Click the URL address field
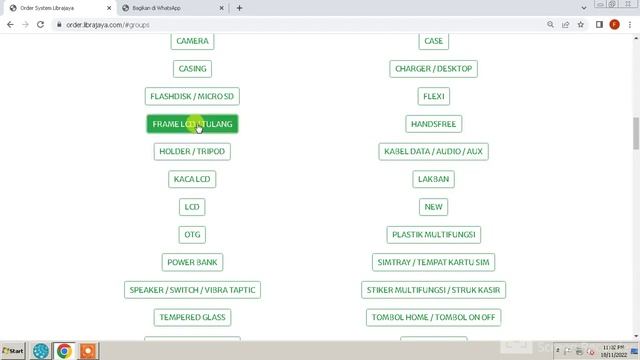This screenshot has width=640, height=360. pos(298,25)
